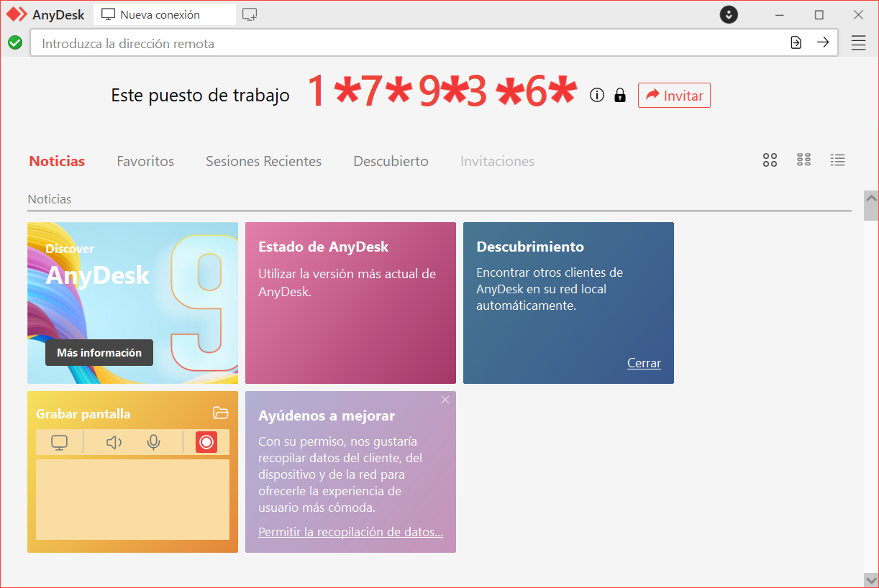Click the connect arrow icon
Viewport: 879px width, 588px height.
(x=823, y=43)
